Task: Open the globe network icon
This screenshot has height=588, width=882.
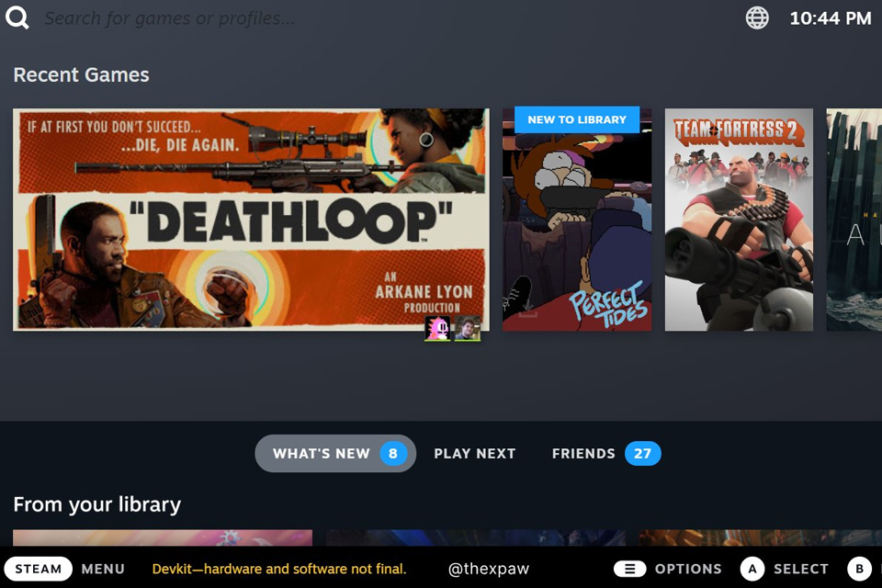Action: tap(757, 18)
